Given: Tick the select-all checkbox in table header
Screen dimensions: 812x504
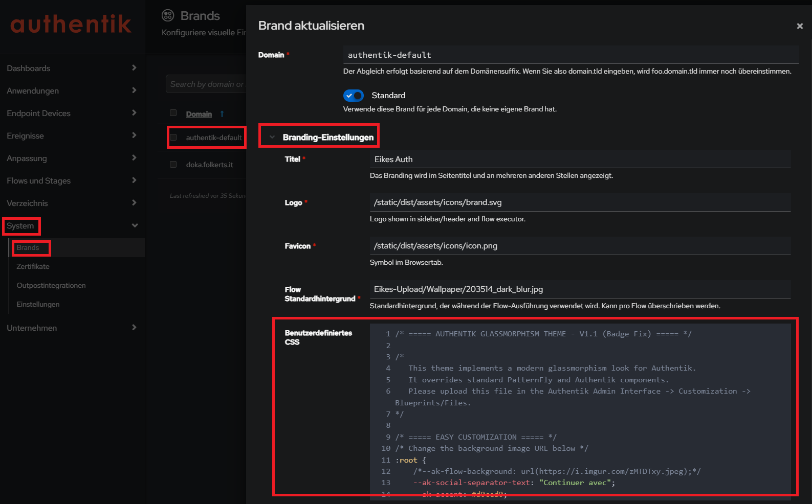Looking at the screenshot, I should tap(173, 113).
